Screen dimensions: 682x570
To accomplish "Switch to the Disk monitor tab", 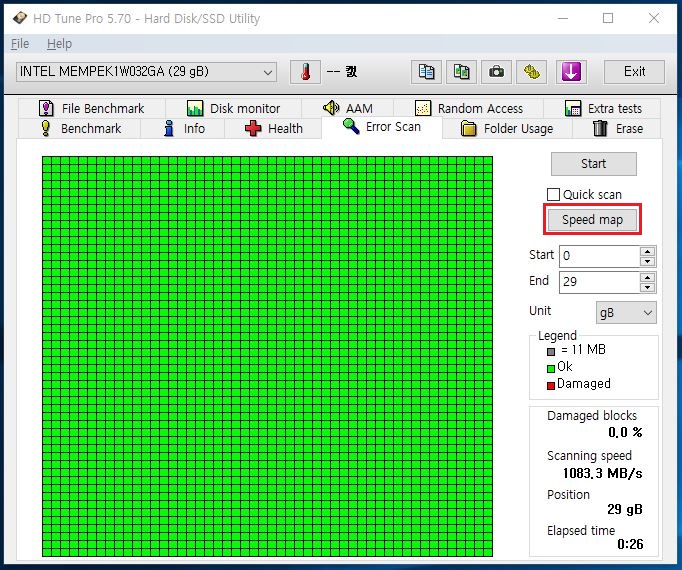I will (234, 108).
